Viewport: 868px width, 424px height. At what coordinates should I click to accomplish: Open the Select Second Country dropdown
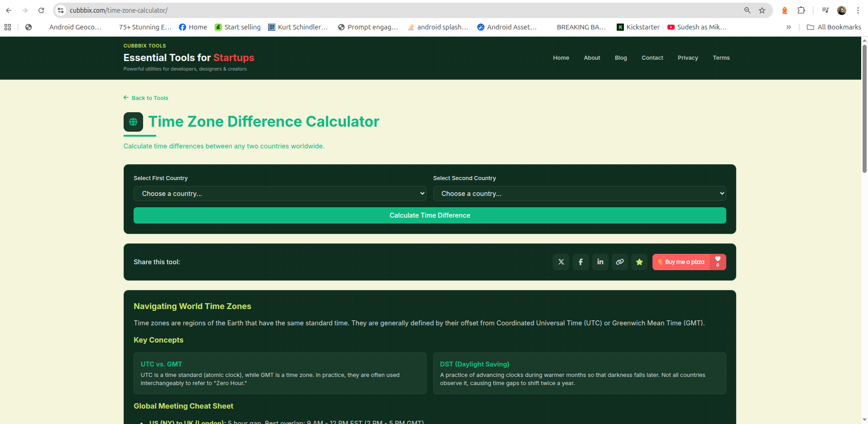580,193
